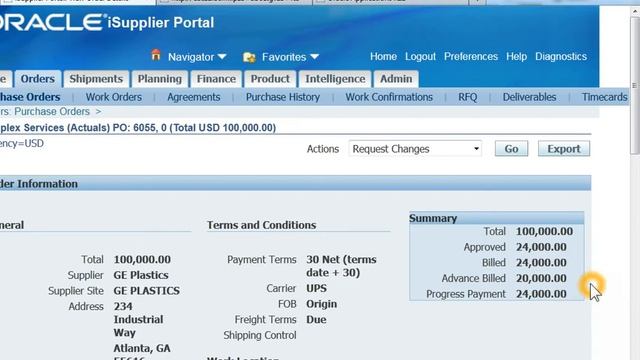The image size is (640, 360).
Task: Open the Work Confirmations subtab
Action: tap(389, 97)
